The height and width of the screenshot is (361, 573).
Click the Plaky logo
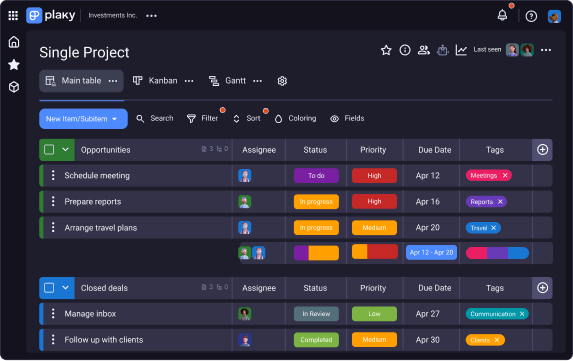click(x=51, y=15)
